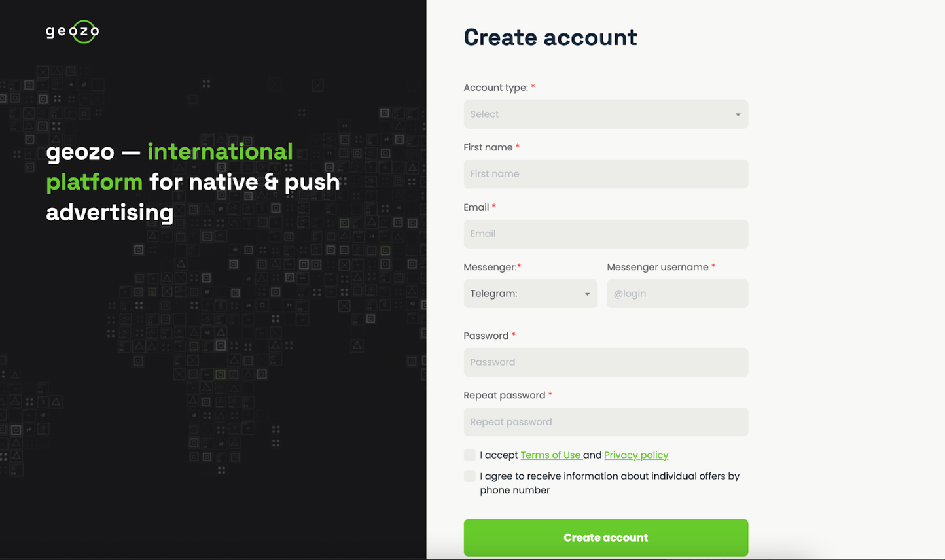
Task: Focus the Repeat password input field
Action: pos(605,422)
